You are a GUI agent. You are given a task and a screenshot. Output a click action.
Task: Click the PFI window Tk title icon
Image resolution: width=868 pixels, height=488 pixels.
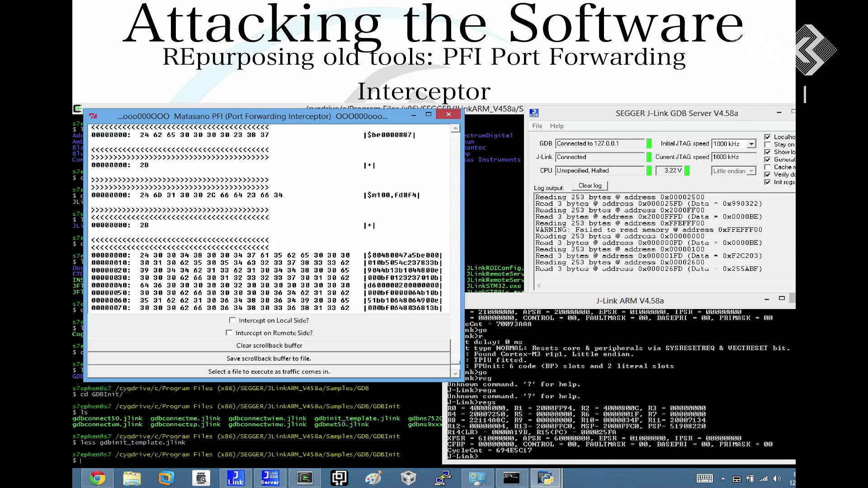[x=93, y=116]
